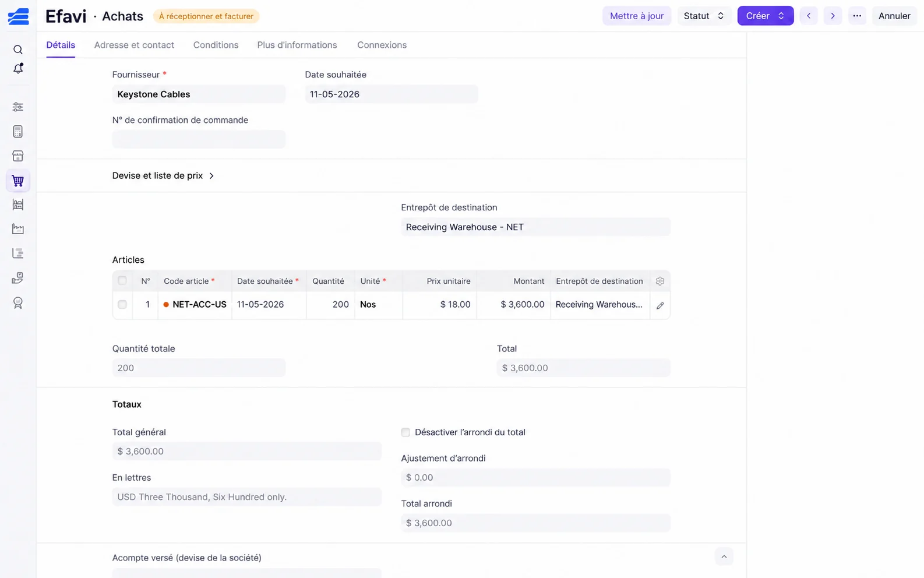Viewport: 924px width, 578px height.
Task: Select all rows checkbox in Articles header
Action: 122,281
